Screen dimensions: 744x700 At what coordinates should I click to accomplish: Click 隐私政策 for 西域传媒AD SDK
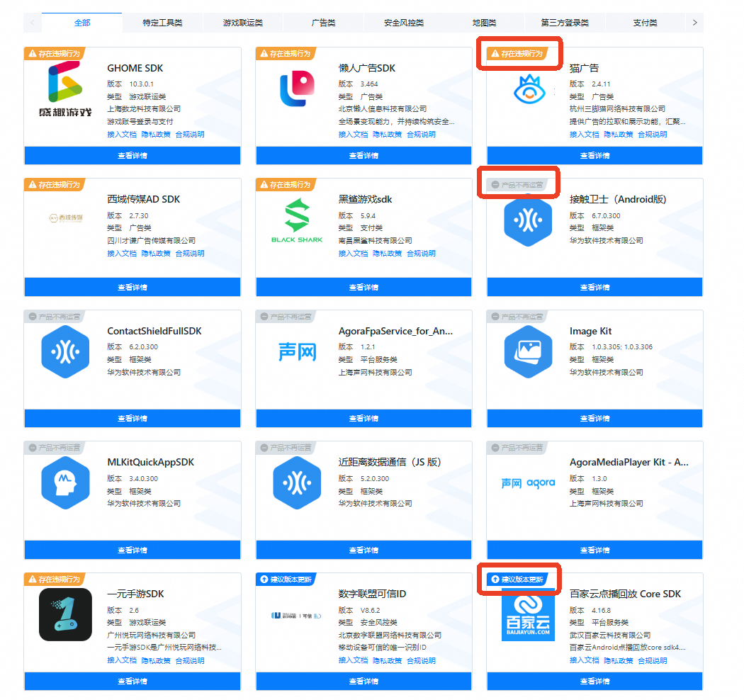[x=156, y=254]
